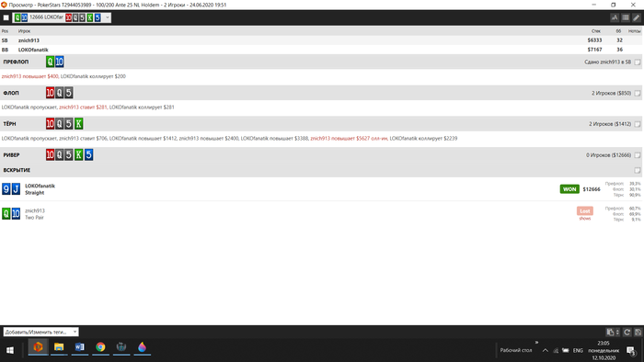Open the hand selector dropdown arrow
Image resolution: width=644 pixels, height=362 pixels.
point(108,17)
